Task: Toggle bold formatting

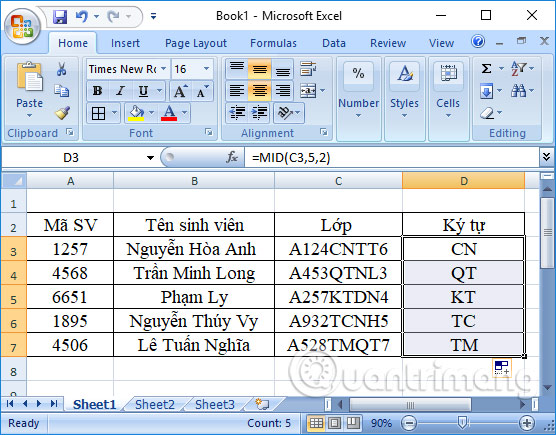Action: pos(97,91)
